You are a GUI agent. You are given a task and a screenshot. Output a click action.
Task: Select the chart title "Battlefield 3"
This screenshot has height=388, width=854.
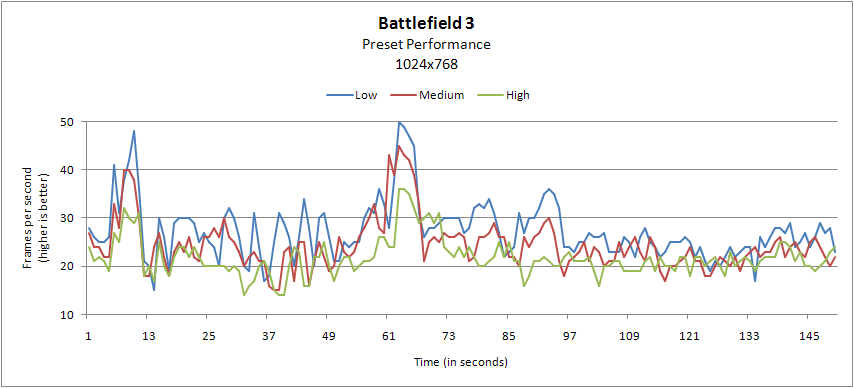point(426,23)
